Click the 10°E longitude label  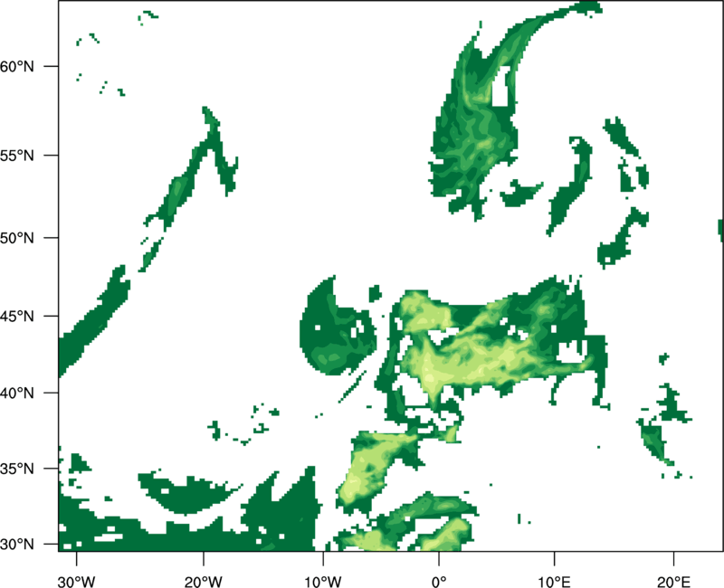tap(554, 582)
